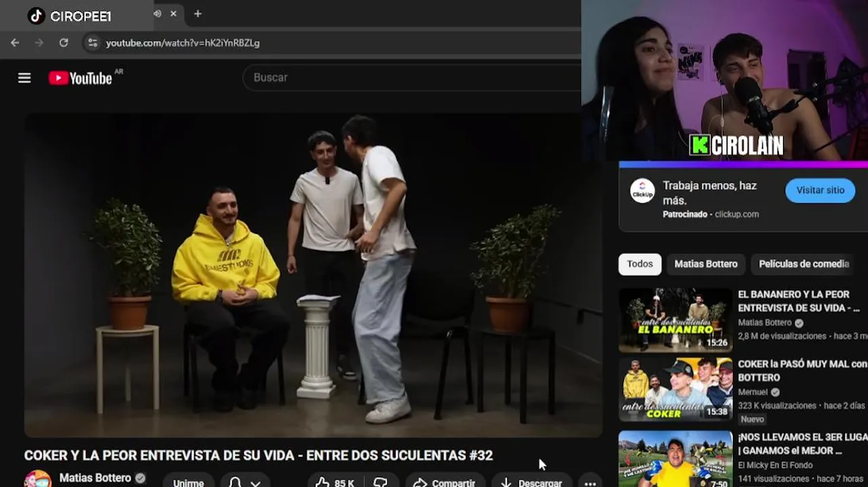
Task: Click the Descargar download button
Action: pos(531,482)
